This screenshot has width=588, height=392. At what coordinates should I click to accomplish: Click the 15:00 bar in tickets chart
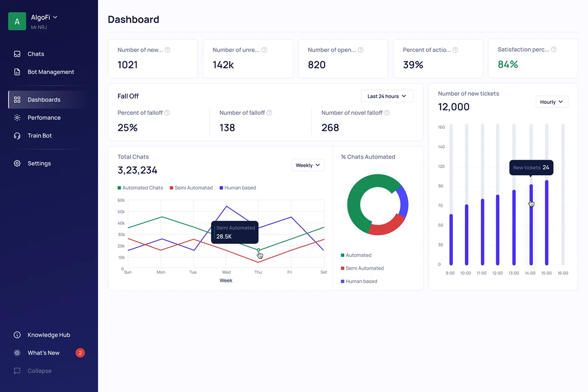[546, 223]
